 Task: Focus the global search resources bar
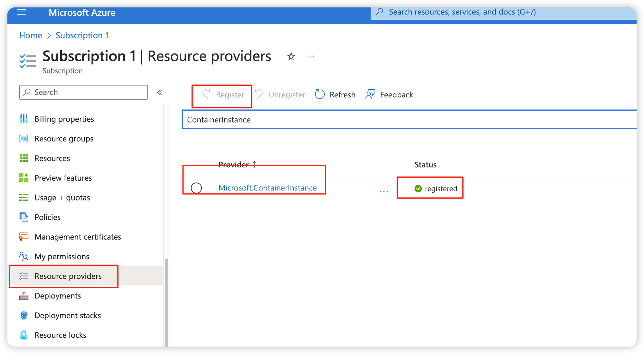(x=504, y=12)
